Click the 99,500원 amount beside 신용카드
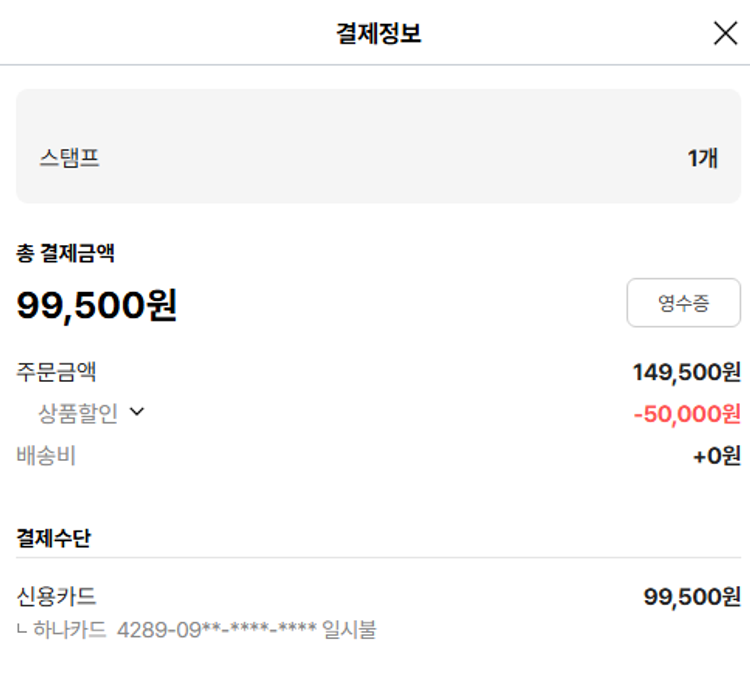The image size is (750, 693). point(691,597)
